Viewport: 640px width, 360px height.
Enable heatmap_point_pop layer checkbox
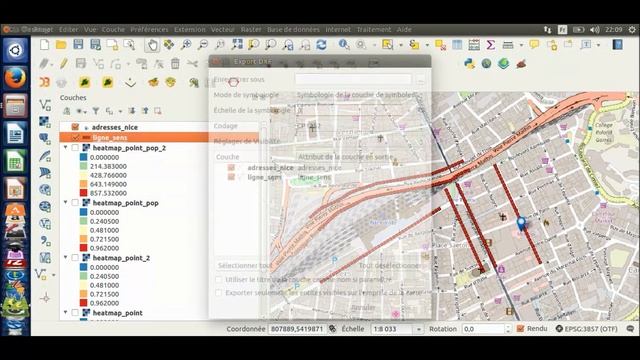[x=75, y=203]
